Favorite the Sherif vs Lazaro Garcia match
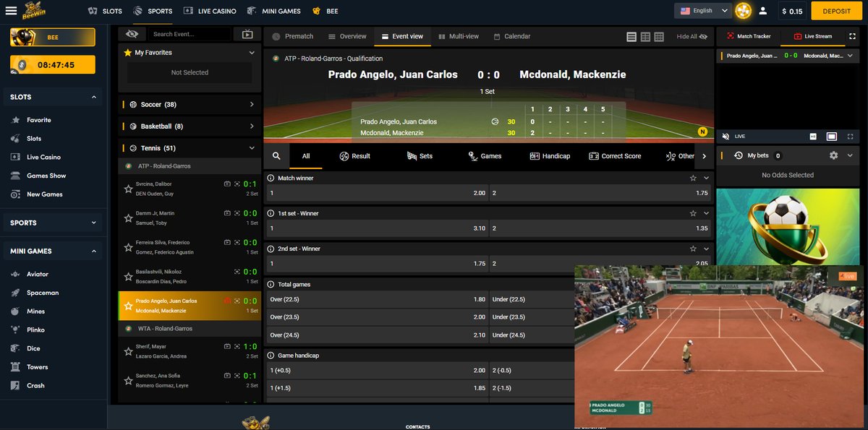The height and width of the screenshot is (430, 868). click(128, 352)
